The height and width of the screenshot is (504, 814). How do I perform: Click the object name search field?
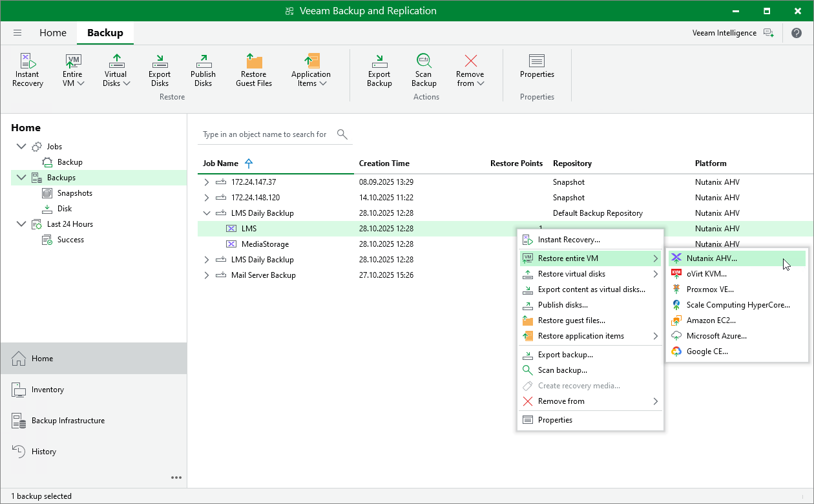pos(265,134)
